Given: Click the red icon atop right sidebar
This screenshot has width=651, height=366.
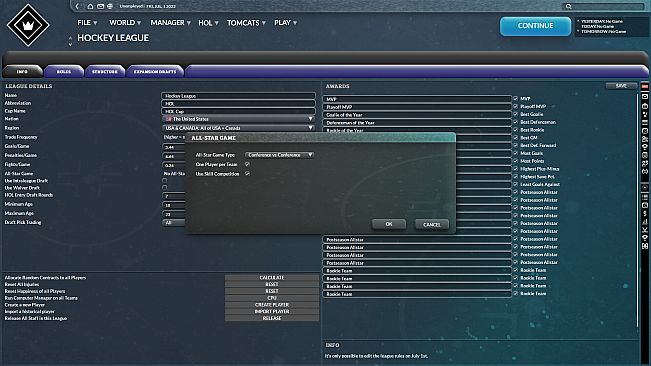Looking at the screenshot, I should (644, 86).
